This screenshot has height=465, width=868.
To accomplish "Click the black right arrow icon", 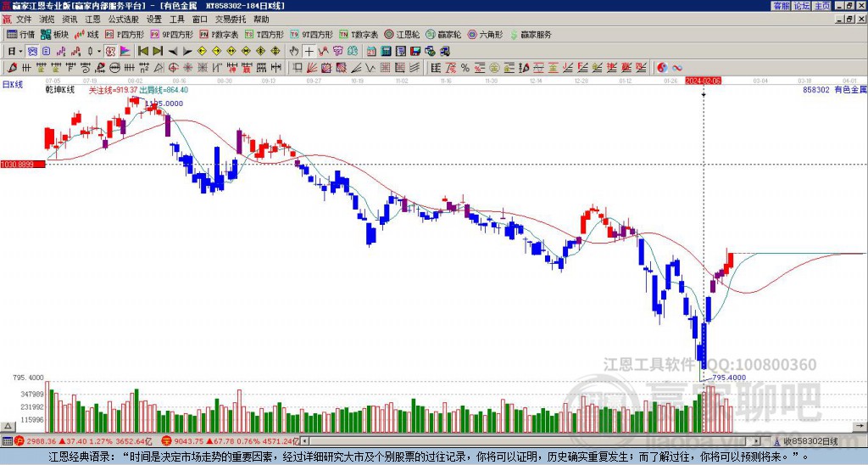I will pyautogui.click(x=187, y=52).
